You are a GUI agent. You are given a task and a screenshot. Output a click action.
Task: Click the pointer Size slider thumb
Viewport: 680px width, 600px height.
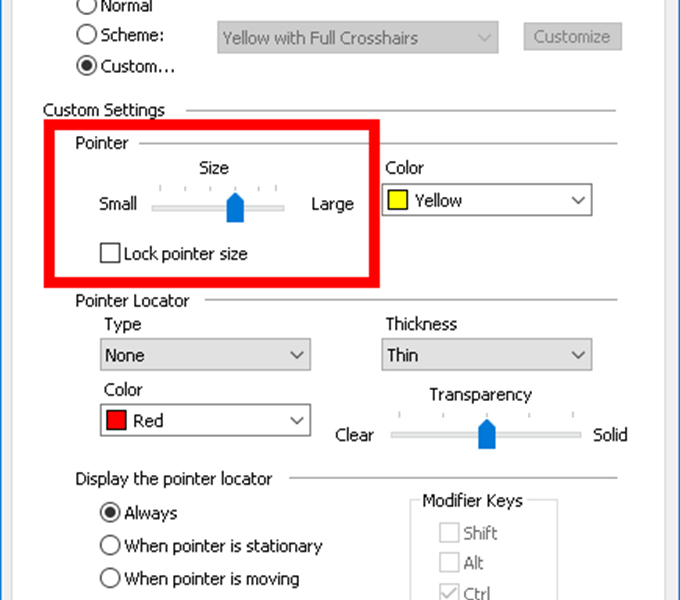tap(235, 208)
